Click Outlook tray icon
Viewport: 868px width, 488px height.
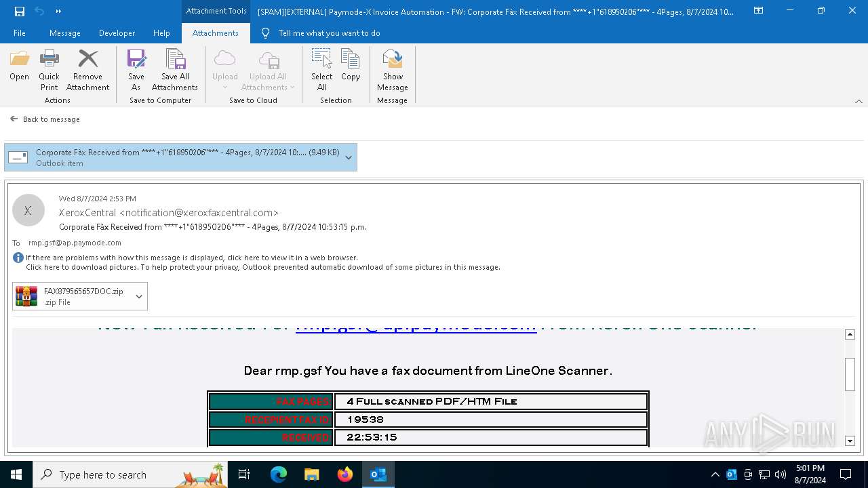(x=732, y=474)
